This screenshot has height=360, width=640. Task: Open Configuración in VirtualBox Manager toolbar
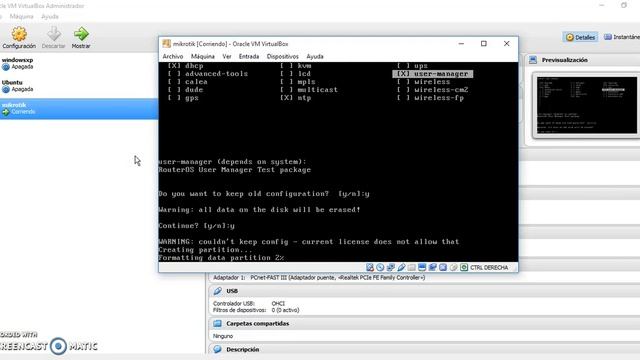[19, 38]
